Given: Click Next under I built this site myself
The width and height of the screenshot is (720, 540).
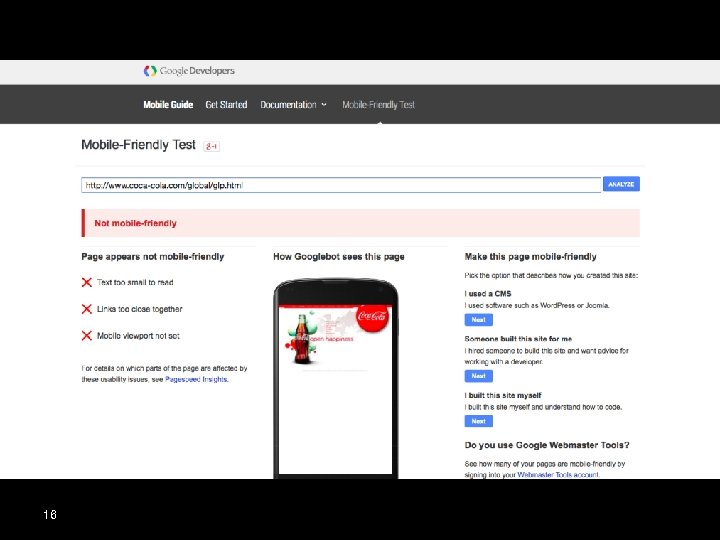Looking at the screenshot, I should (478, 421).
